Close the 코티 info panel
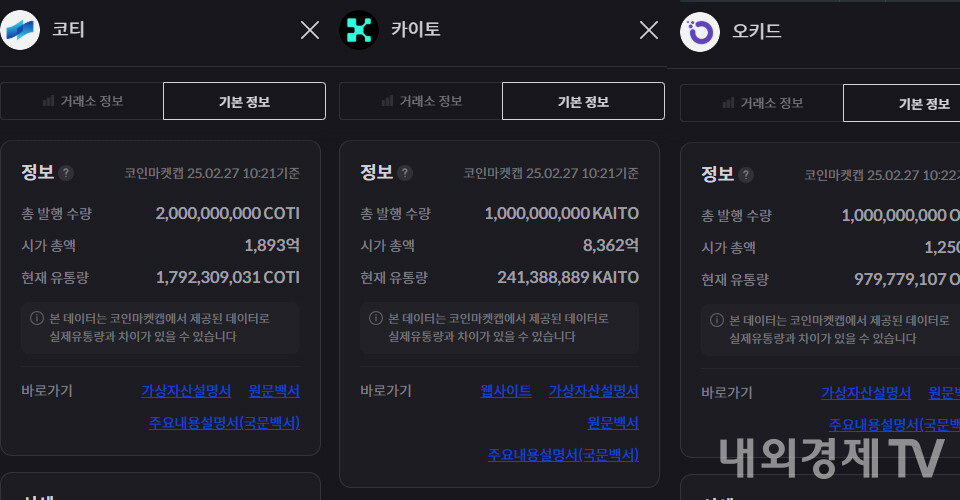The width and height of the screenshot is (960, 500). pos(310,30)
